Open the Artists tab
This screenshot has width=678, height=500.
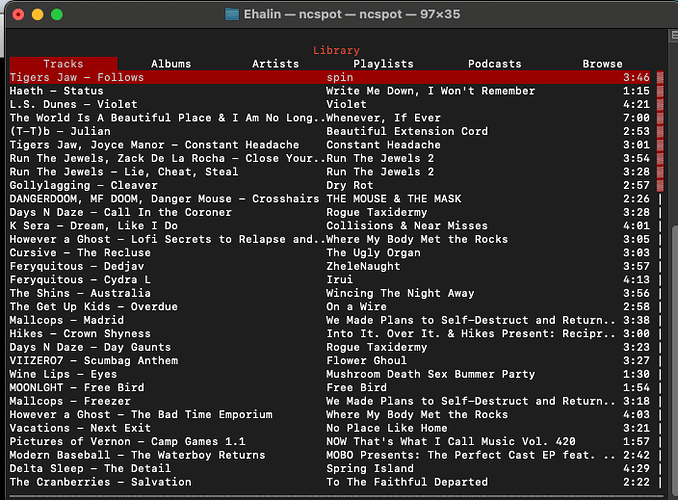point(275,64)
